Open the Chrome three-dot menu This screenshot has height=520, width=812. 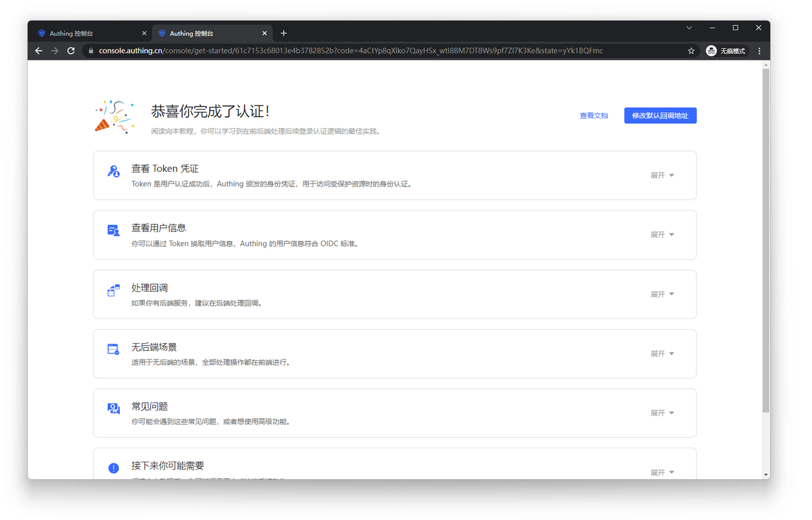(x=759, y=51)
